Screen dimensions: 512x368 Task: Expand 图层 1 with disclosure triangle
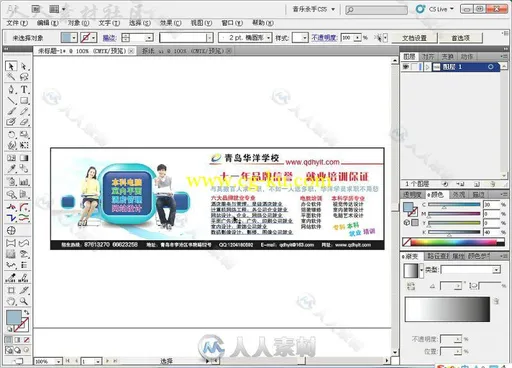tap(427, 67)
